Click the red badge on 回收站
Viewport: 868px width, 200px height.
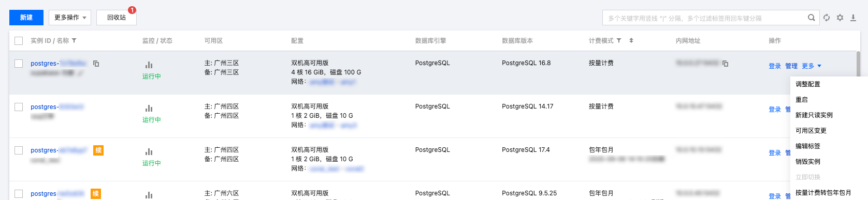[x=132, y=10]
